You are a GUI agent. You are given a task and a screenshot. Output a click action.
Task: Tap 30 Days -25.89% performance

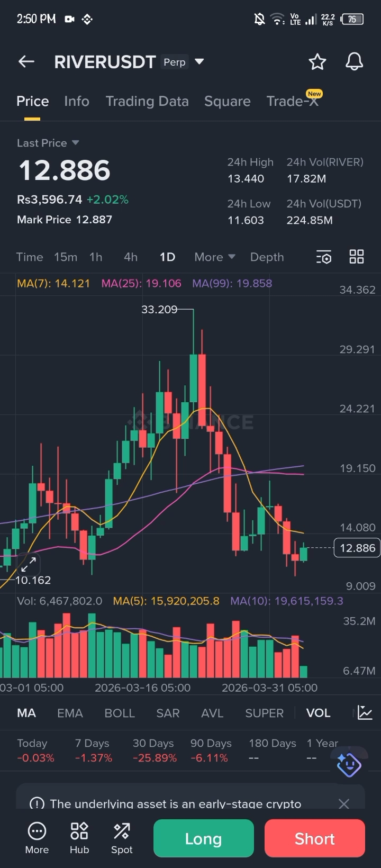point(155,751)
